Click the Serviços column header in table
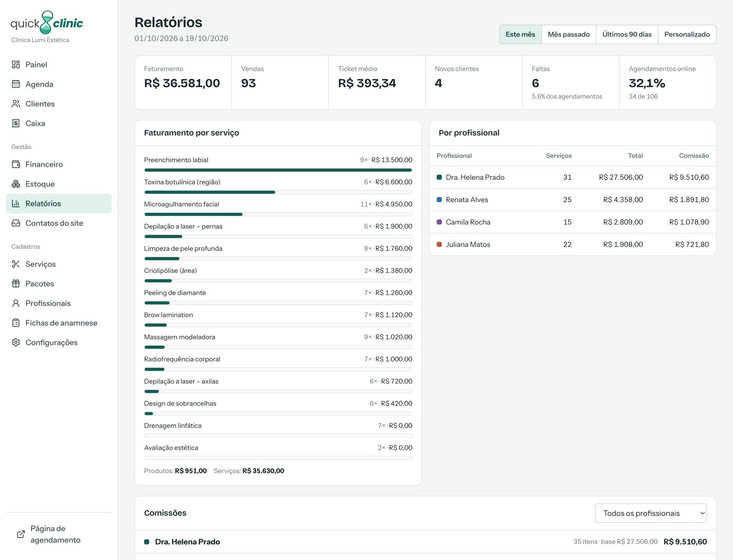 click(x=559, y=156)
